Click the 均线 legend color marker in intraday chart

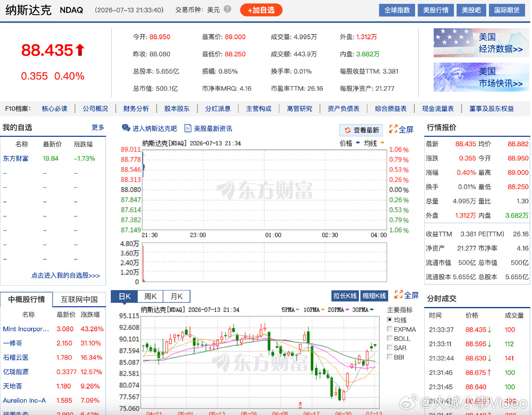(382, 143)
